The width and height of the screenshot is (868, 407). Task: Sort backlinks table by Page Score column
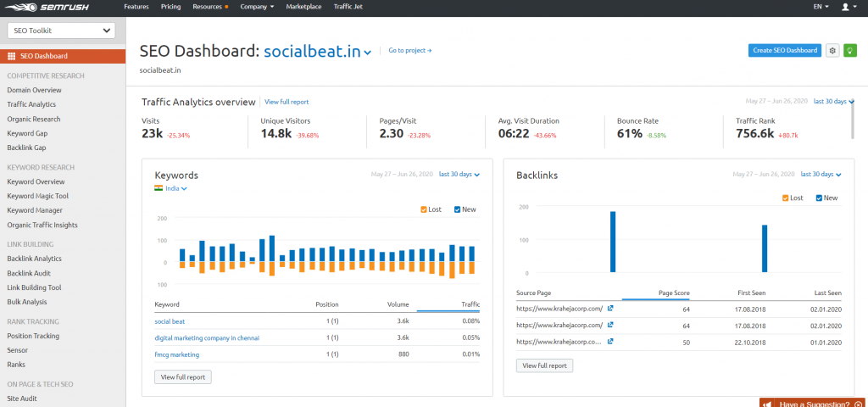coord(674,293)
